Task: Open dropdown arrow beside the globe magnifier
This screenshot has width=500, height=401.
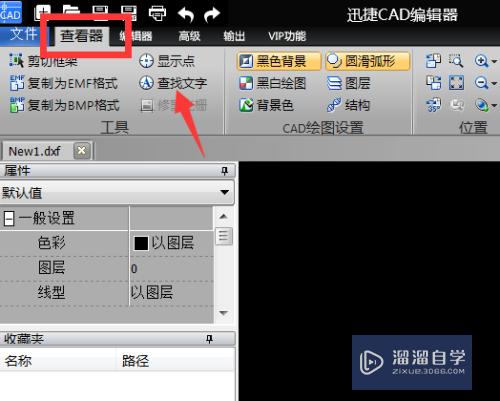Action: [494, 105]
